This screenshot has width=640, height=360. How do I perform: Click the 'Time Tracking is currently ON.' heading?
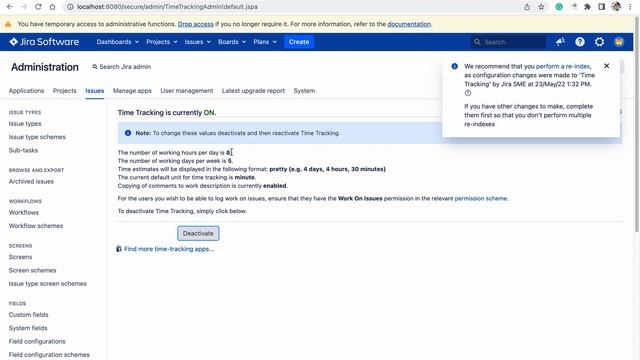(167, 113)
